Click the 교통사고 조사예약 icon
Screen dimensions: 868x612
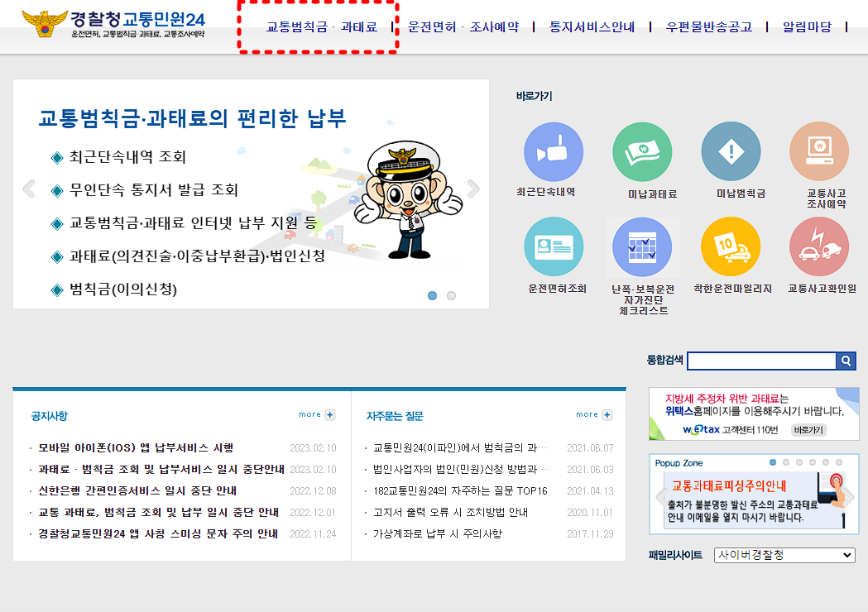(818, 151)
